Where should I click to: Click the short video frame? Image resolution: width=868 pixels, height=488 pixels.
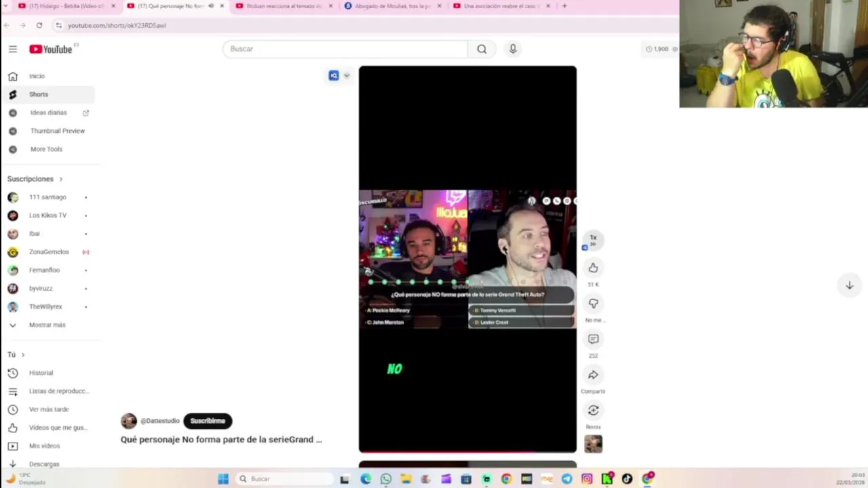(467, 259)
